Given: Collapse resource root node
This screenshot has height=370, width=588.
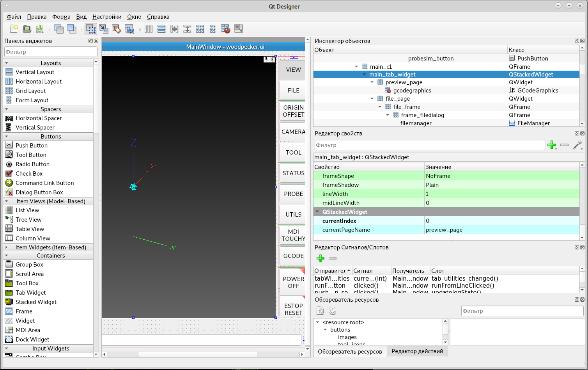Looking at the screenshot, I should [x=317, y=322].
